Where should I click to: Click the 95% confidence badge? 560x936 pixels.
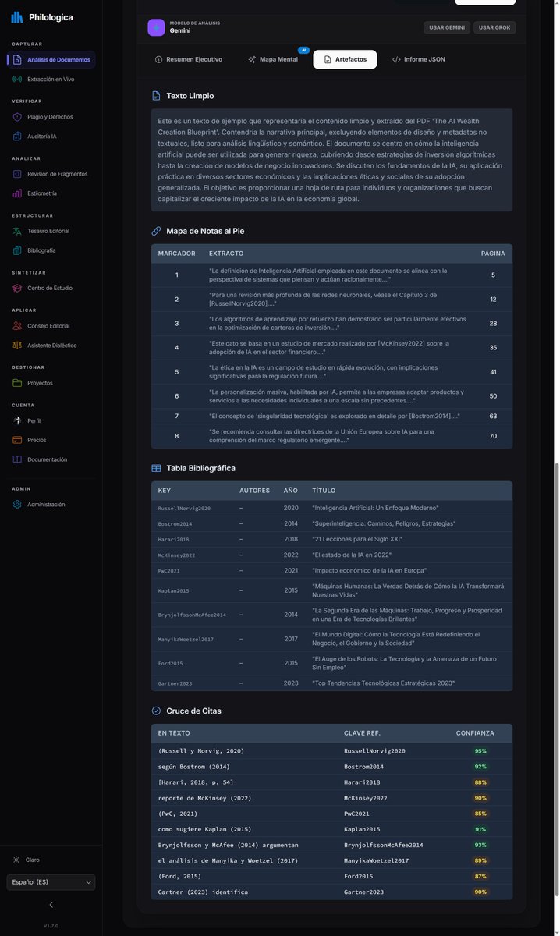[x=480, y=751]
